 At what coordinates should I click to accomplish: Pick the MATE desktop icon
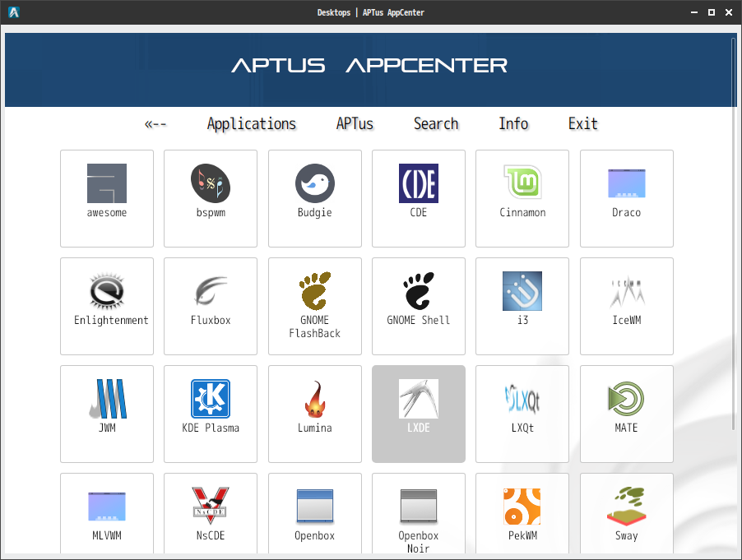(x=627, y=399)
